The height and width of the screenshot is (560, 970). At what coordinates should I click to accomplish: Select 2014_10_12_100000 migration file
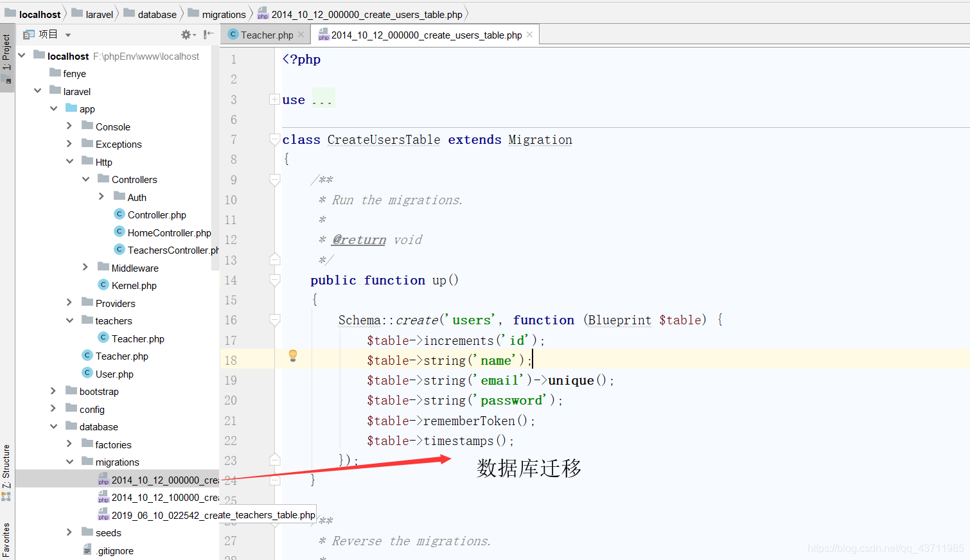(x=165, y=497)
